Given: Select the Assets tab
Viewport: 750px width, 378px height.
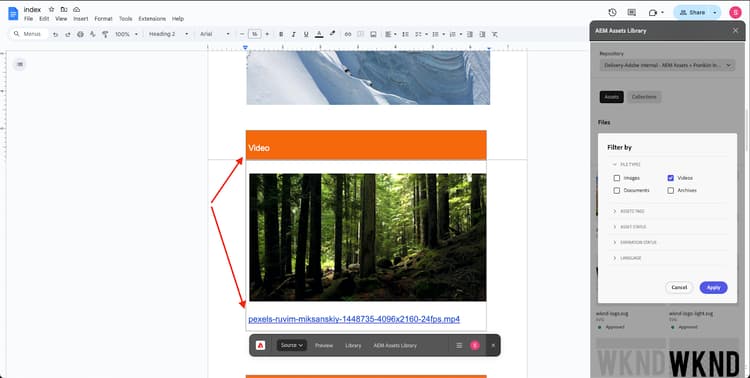Looking at the screenshot, I should click(611, 97).
